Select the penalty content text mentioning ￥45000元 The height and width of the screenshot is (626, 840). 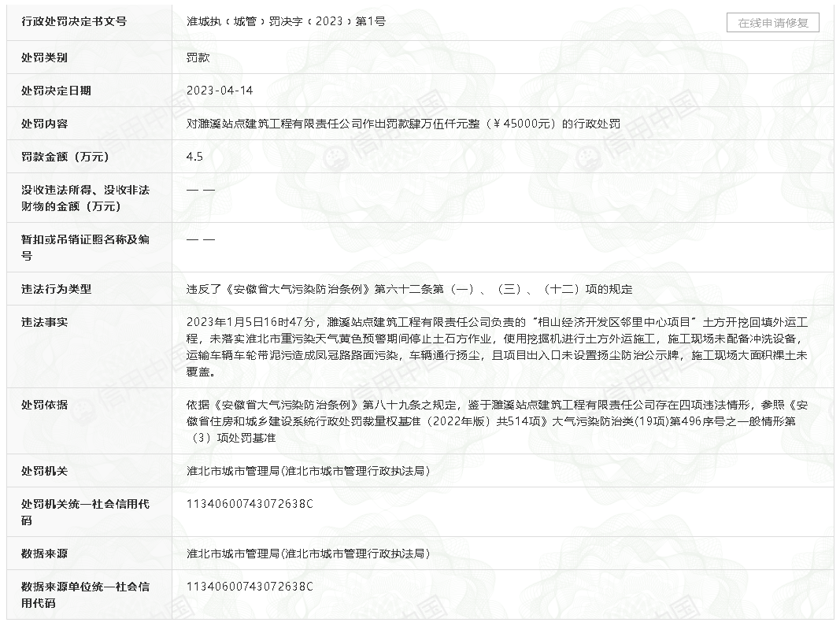[x=403, y=124]
